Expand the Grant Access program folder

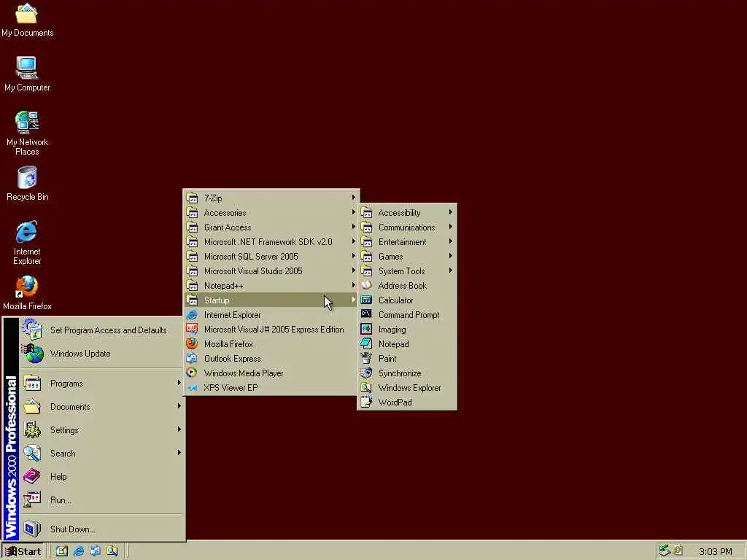click(271, 227)
